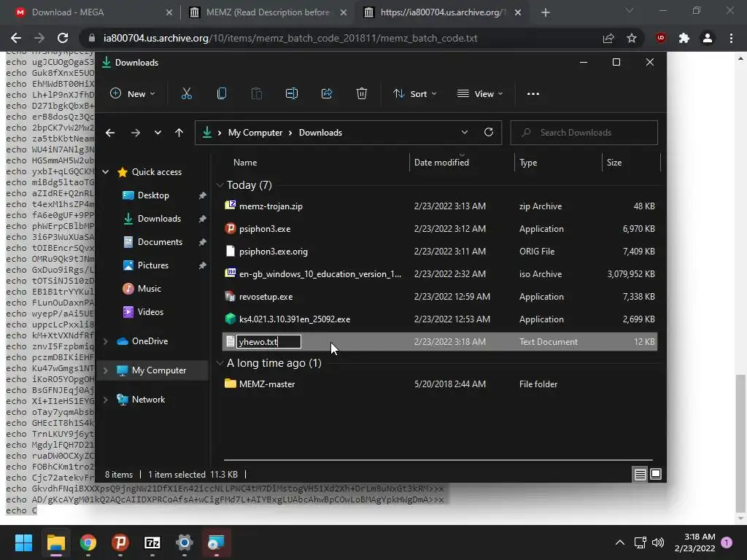Open Chrome profile avatar icon

pyautogui.click(x=708, y=38)
